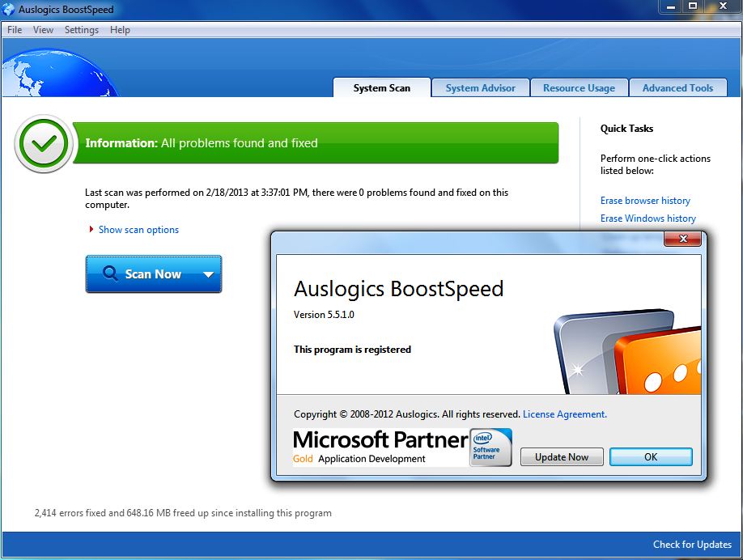This screenshot has height=560, width=743.
Task: Switch to the Resource Usage tab
Action: point(579,87)
